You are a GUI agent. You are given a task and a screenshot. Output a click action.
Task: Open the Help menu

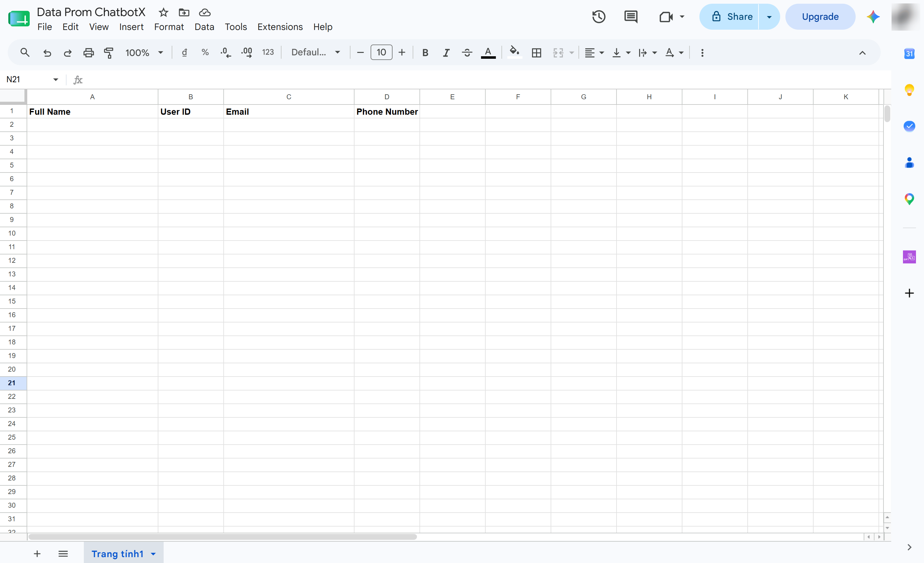click(x=323, y=27)
